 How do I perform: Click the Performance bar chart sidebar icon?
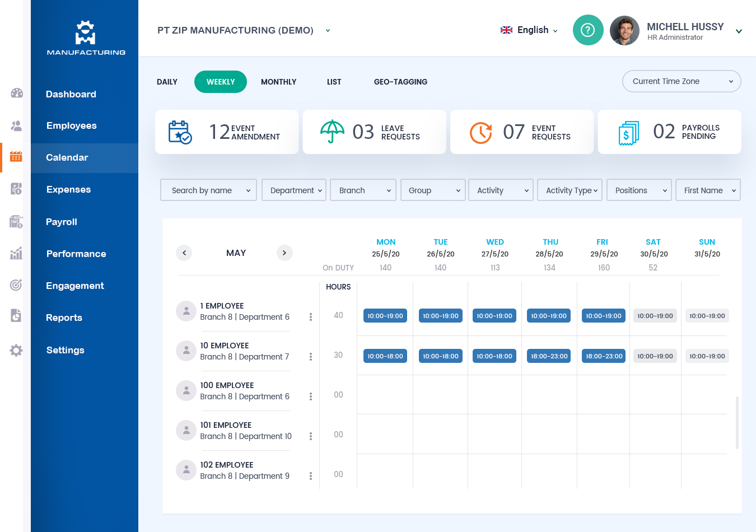click(x=16, y=253)
